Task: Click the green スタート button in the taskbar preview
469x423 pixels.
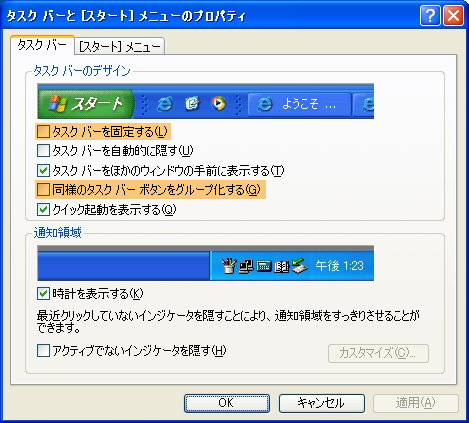Action: pos(86,104)
